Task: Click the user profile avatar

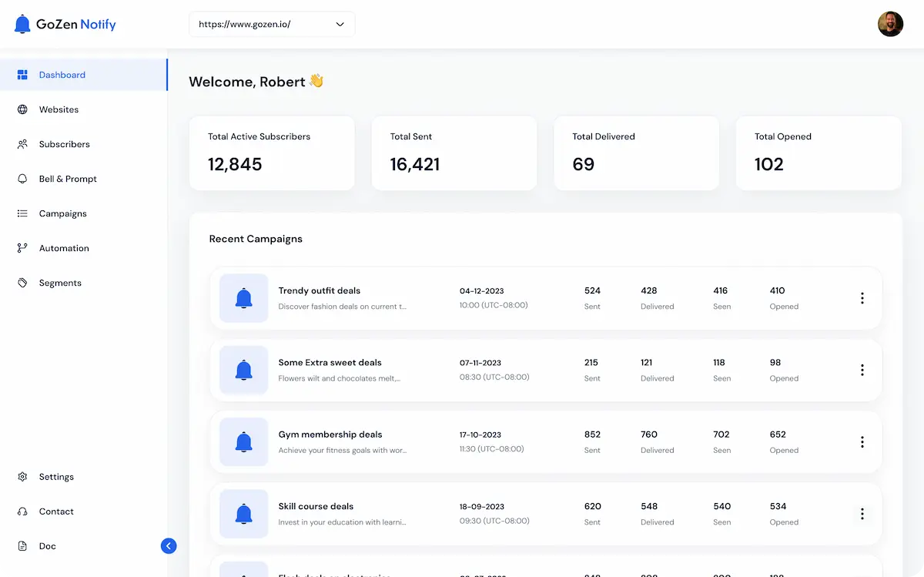Action: 890,23
